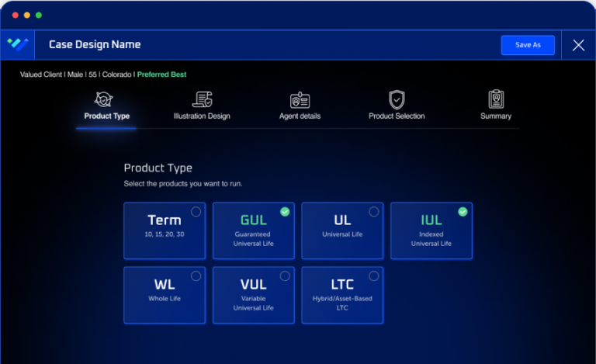Click the Product Type step icon
This screenshot has height=364, width=596.
pyautogui.click(x=104, y=99)
